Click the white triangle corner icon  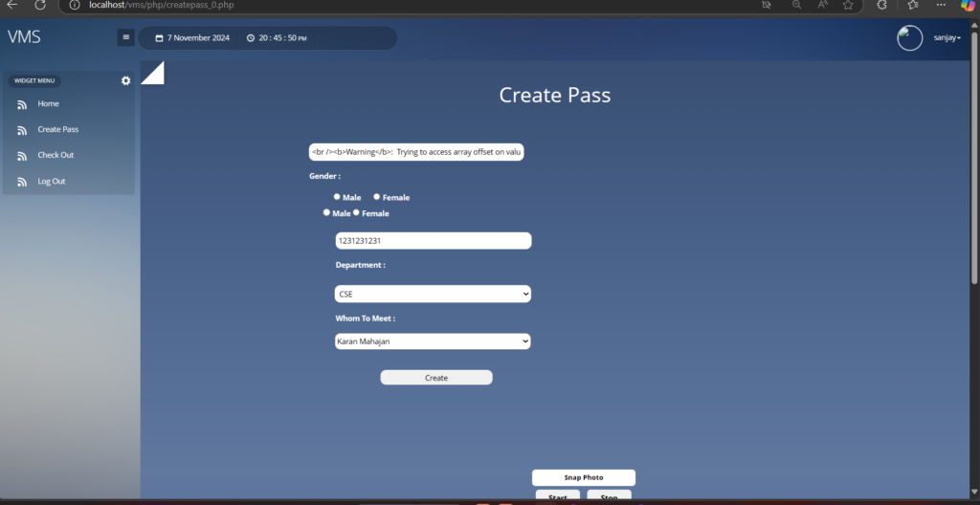coord(152,73)
